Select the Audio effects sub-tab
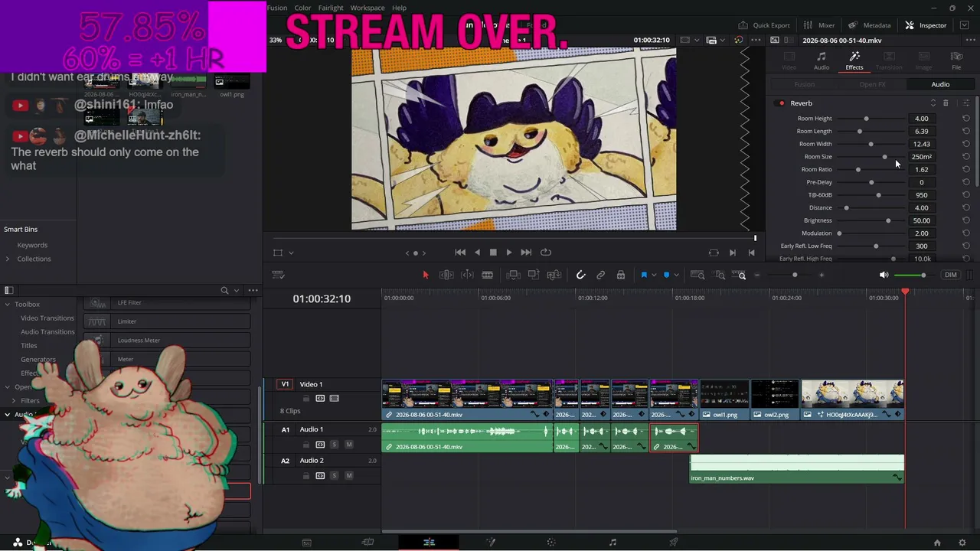The image size is (980, 551). click(x=940, y=84)
